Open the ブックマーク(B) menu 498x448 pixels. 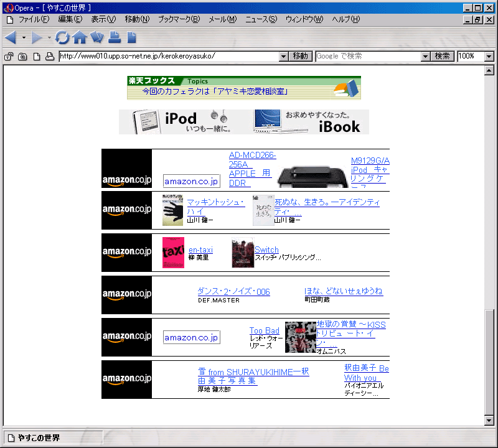(x=179, y=19)
